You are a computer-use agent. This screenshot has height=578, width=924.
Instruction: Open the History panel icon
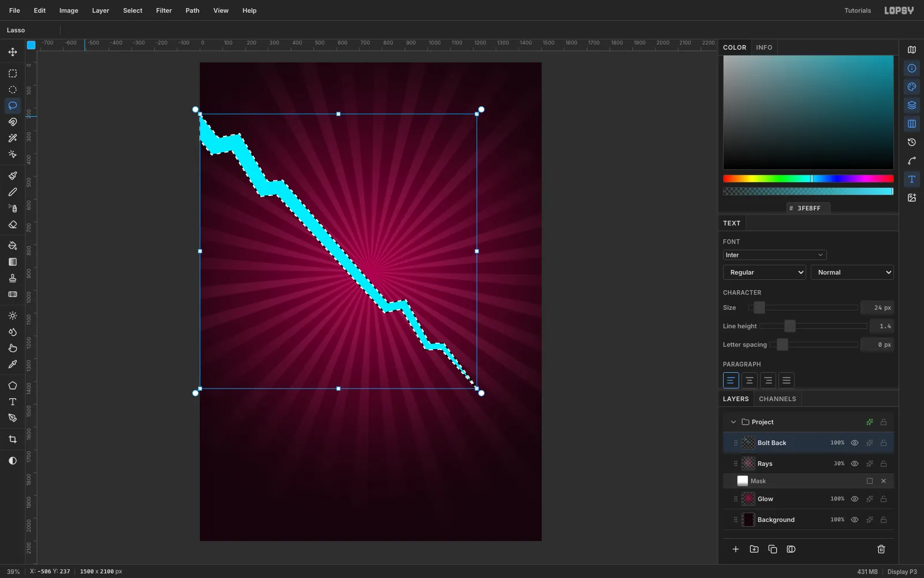pos(912,142)
